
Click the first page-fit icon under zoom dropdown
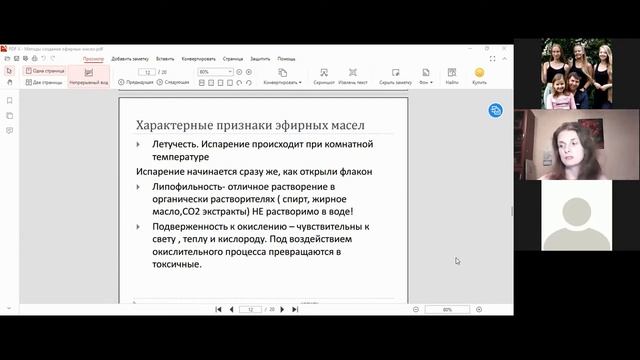[202, 83]
